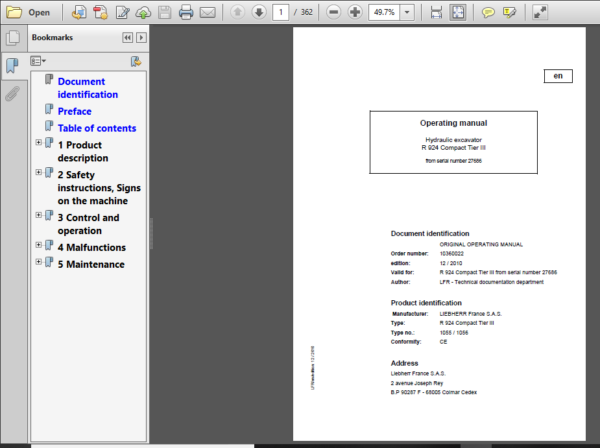Click the 5 Maintenance bookmark's ribbon icon
The image size is (600, 448).
point(49,262)
